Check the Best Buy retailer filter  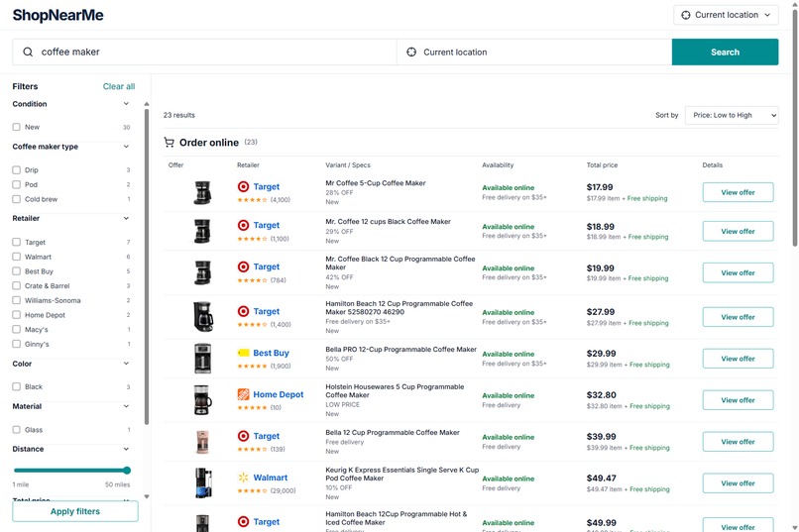click(x=16, y=271)
